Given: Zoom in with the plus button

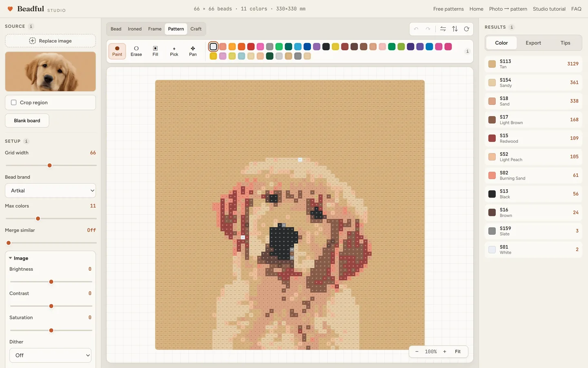Looking at the screenshot, I should coord(445,352).
